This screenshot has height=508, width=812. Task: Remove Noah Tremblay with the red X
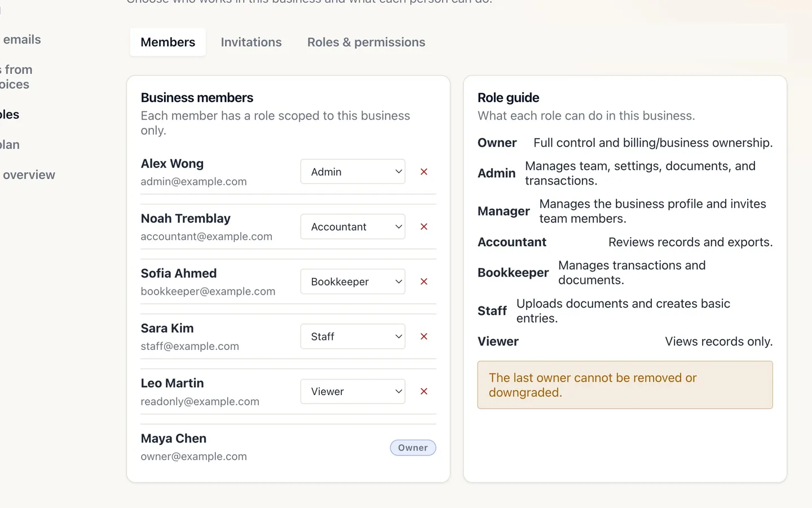[x=424, y=226]
